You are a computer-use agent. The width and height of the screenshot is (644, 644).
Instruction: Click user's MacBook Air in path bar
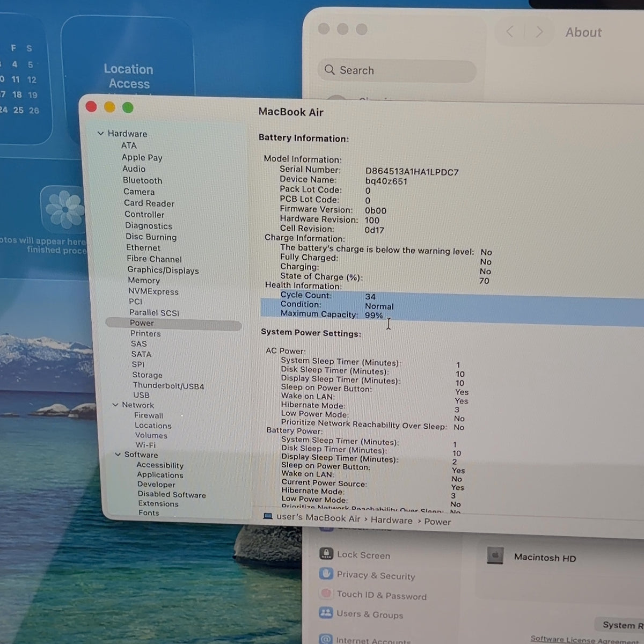pyautogui.click(x=318, y=518)
